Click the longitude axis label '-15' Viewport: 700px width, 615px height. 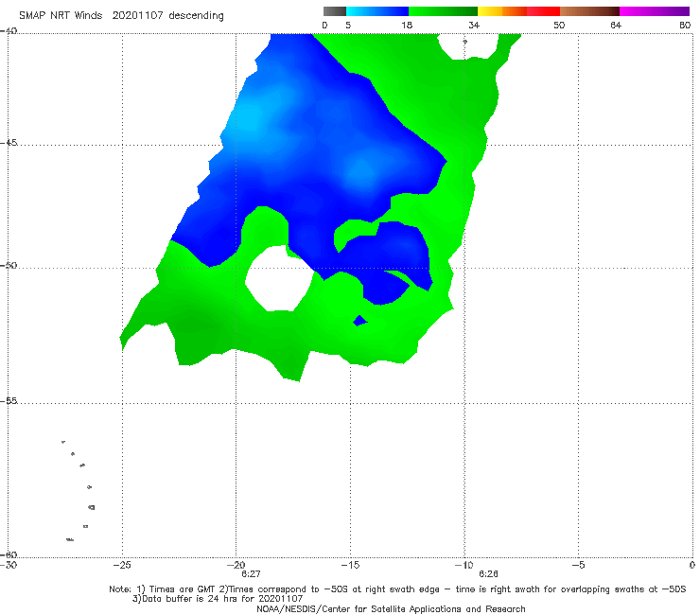click(x=350, y=566)
